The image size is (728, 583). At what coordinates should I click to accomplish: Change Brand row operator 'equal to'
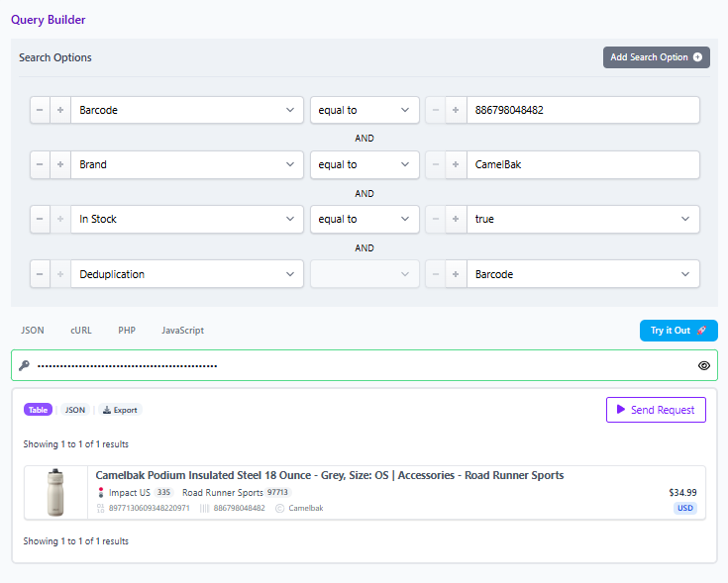coord(364,164)
